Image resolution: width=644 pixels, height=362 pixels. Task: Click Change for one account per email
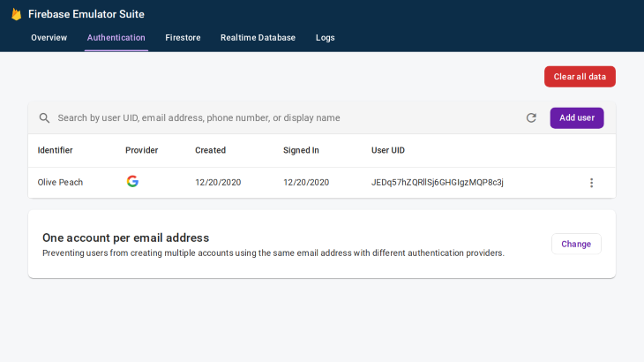coord(576,244)
